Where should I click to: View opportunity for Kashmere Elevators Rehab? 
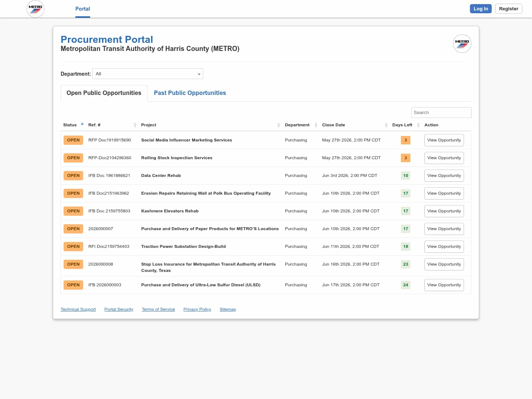click(x=444, y=211)
